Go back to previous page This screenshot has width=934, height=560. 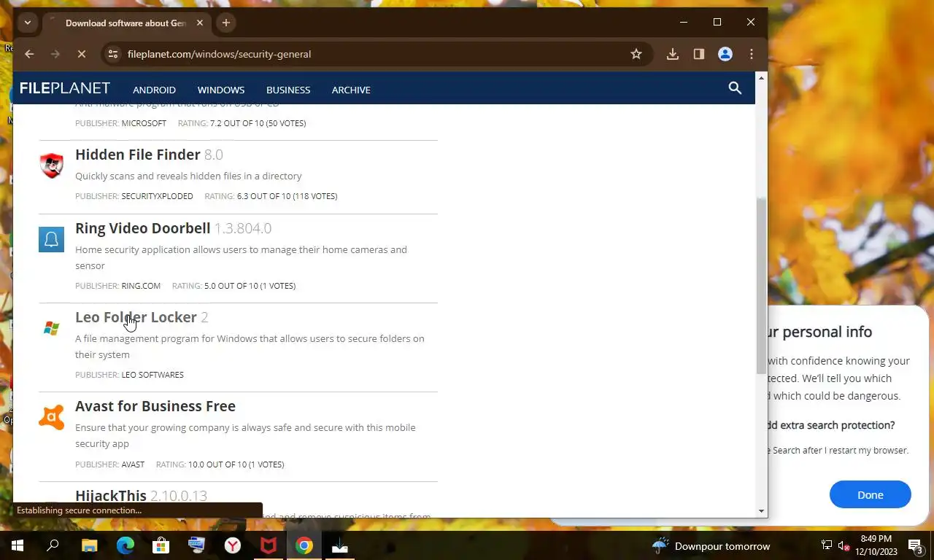point(29,54)
